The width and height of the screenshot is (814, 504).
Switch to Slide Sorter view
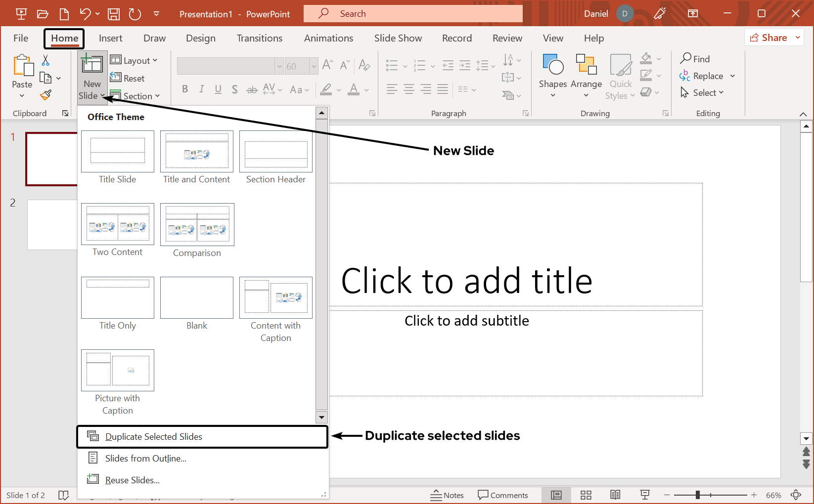[x=586, y=495]
